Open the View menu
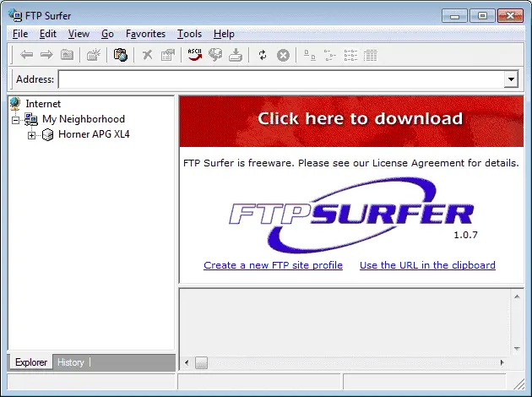 79,34
